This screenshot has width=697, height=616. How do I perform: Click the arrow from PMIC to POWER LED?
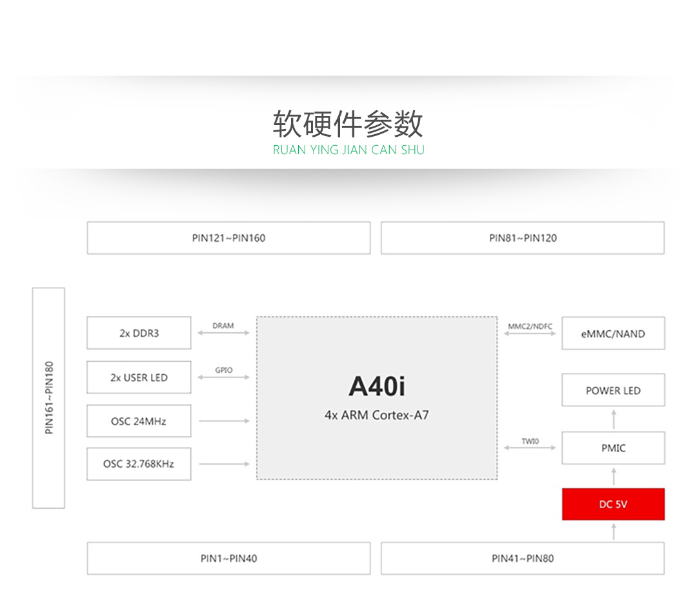(x=613, y=419)
